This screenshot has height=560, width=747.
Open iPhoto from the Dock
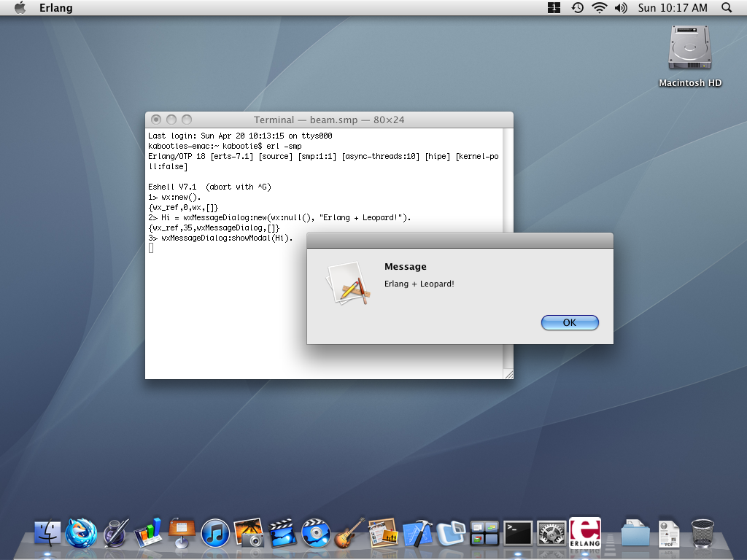[249, 532]
